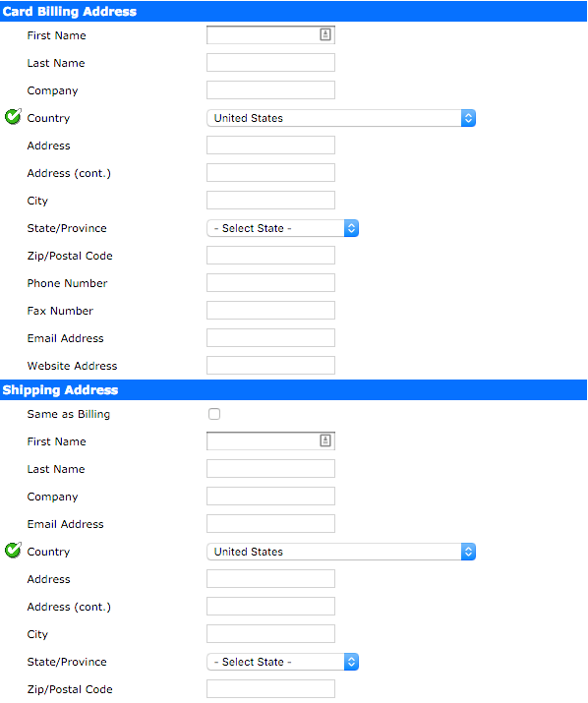The width and height of the screenshot is (588, 703).
Task: Open shipping Country dropdown showing United States
Action: point(341,552)
